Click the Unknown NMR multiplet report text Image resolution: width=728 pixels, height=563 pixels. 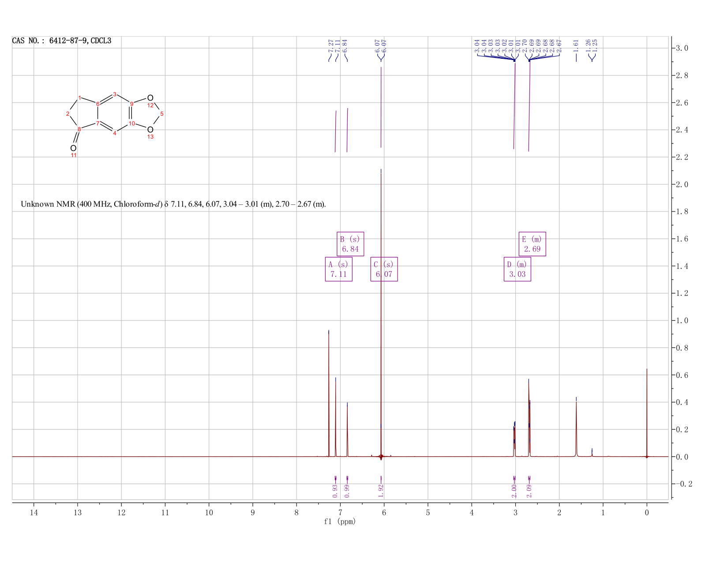[173, 204]
